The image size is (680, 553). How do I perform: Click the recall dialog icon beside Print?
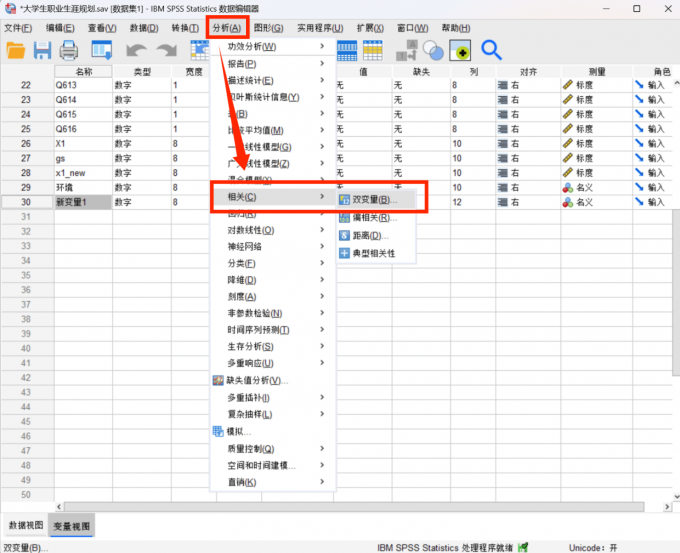(100, 50)
